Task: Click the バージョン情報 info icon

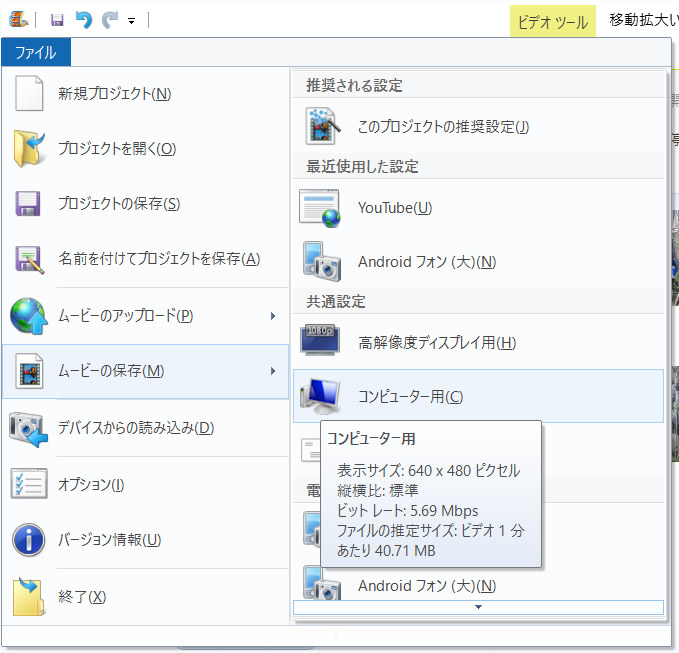Action: [x=29, y=540]
